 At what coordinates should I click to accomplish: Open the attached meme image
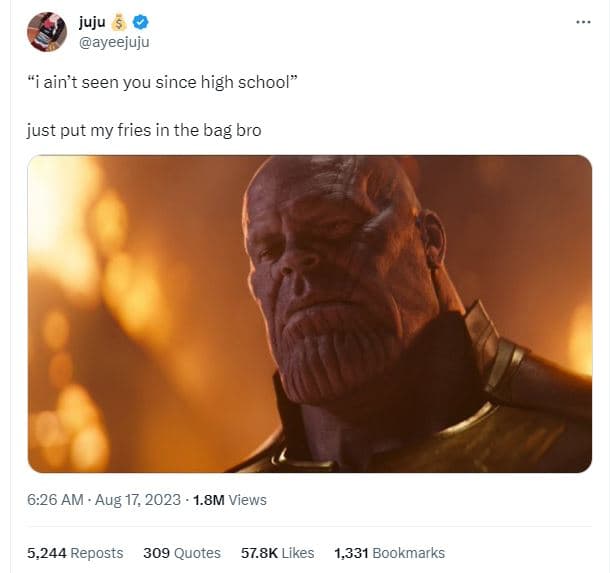point(309,313)
